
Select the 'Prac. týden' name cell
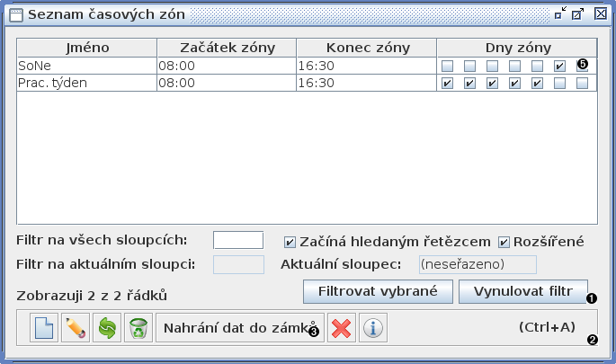[87, 83]
